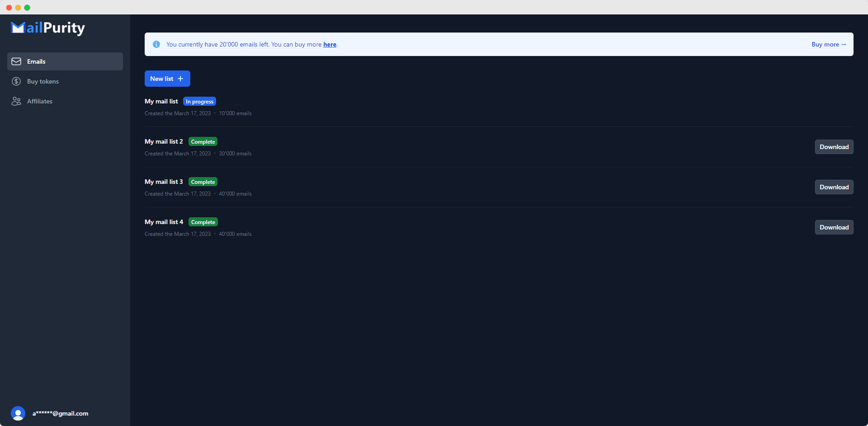This screenshot has height=426, width=868.
Task: Select the In progress badge on My mail list
Action: pyautogui.click(x=199, y=101)
